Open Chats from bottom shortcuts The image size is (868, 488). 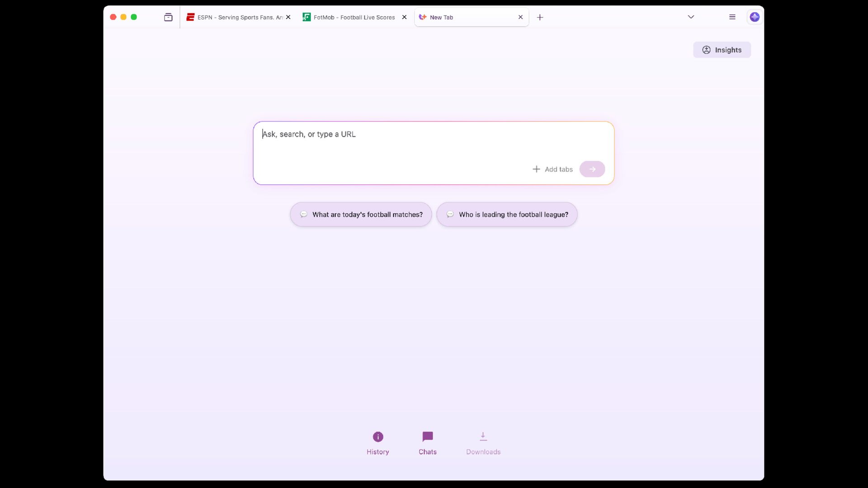pos(427,443)
